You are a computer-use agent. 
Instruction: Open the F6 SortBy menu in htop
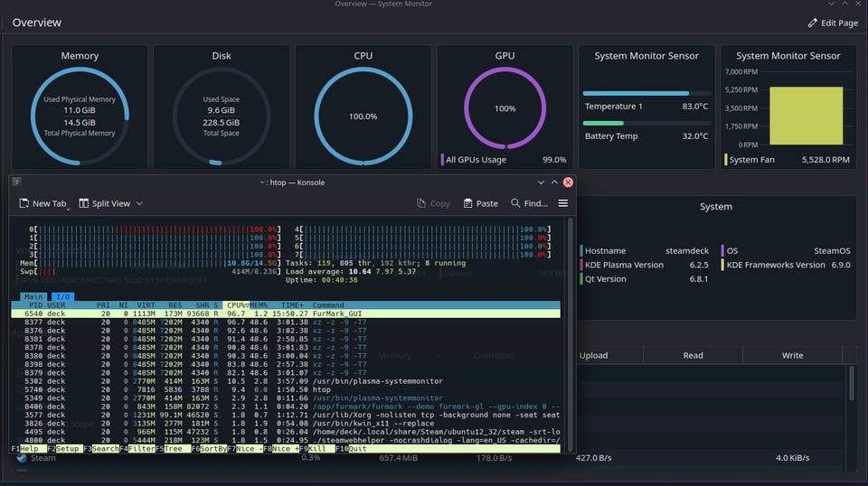tap(210, 449)
